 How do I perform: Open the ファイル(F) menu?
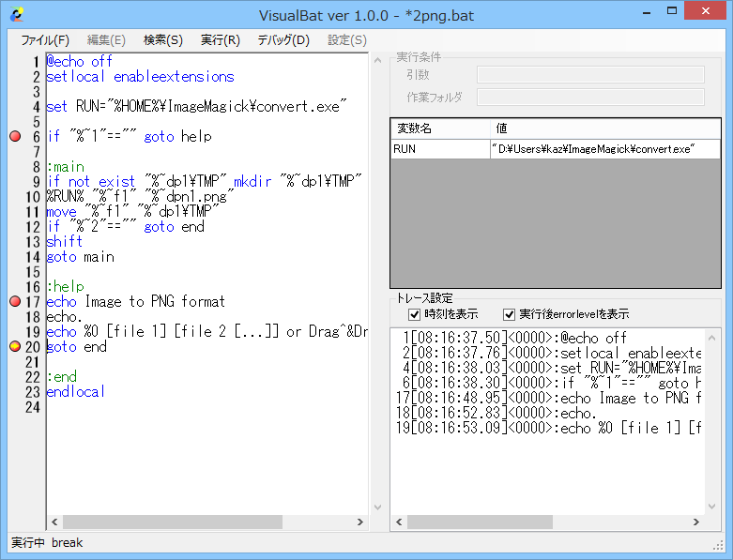pos(45,40)
